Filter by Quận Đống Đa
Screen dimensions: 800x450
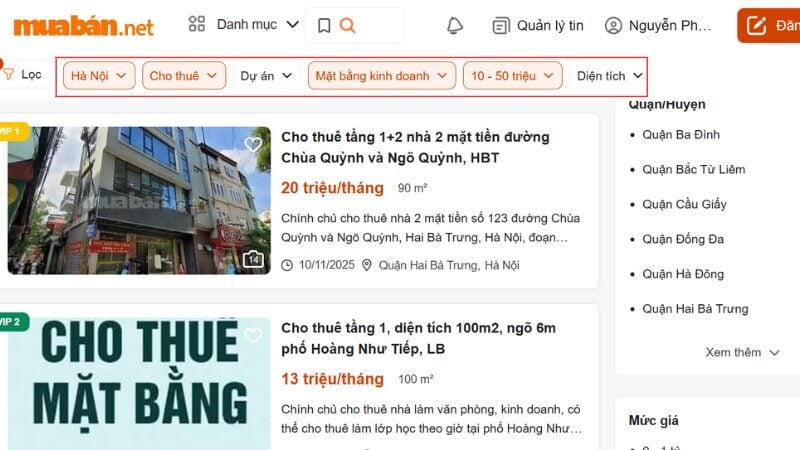[683, 239]
